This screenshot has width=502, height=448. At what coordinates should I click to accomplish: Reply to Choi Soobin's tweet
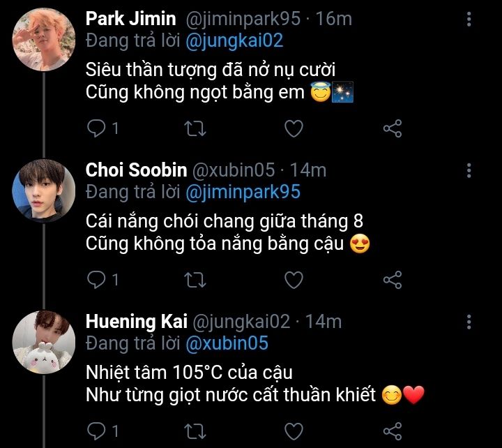97,280
